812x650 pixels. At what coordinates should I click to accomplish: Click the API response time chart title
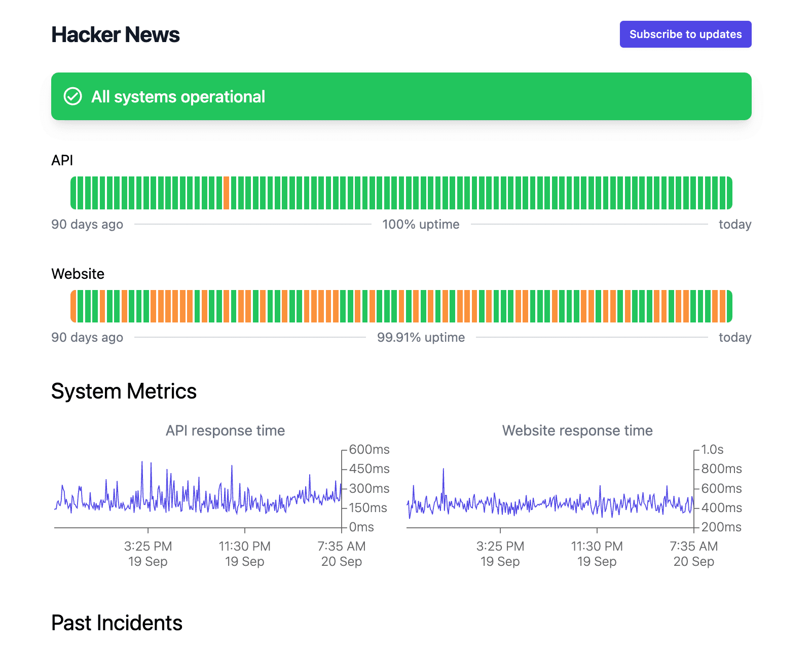click(225, 430)
